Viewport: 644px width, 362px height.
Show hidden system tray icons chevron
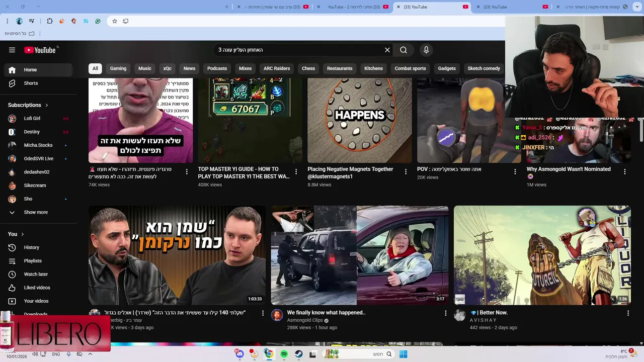tap(90, 354)
